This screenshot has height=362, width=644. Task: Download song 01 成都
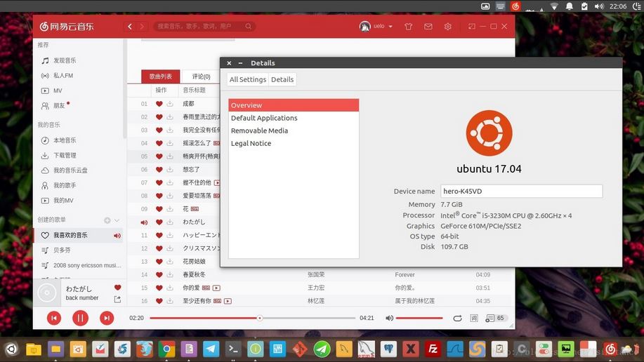pos(170,104)
